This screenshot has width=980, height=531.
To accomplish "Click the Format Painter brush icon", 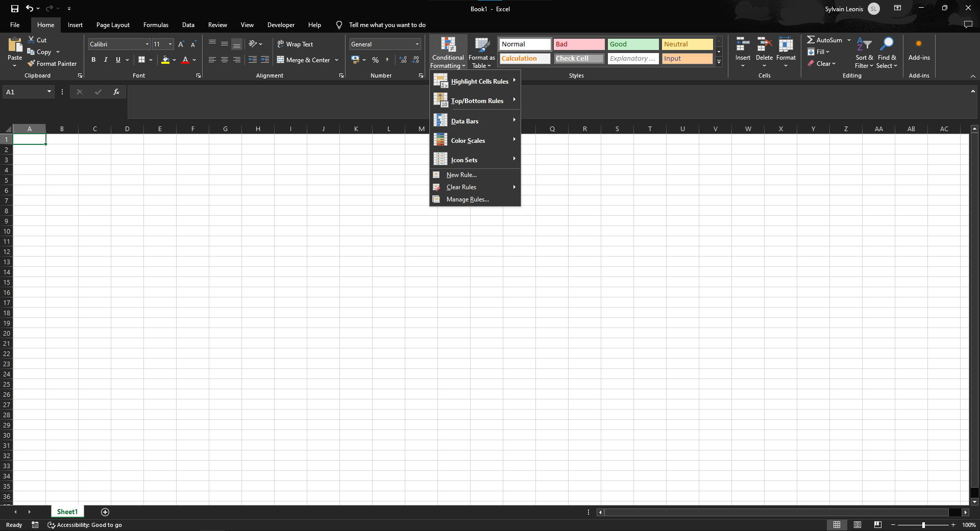I will coord(31,64).
